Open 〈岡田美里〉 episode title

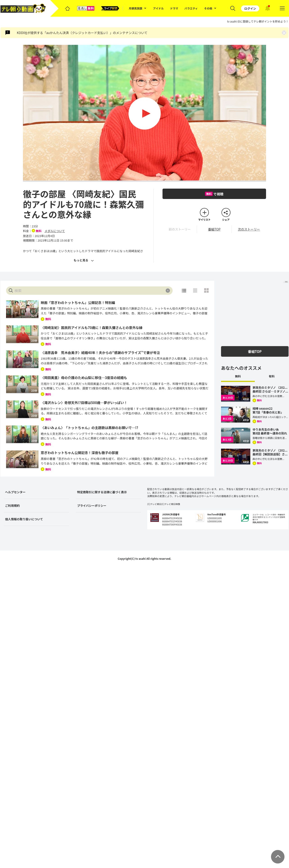tap(84, 378)
